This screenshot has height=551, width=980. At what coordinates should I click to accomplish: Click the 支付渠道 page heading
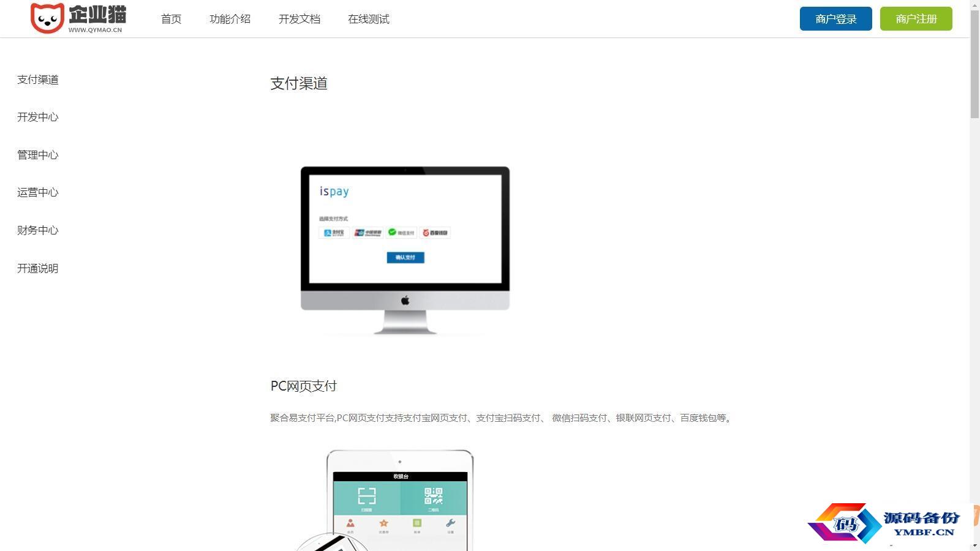pos(299,83)
